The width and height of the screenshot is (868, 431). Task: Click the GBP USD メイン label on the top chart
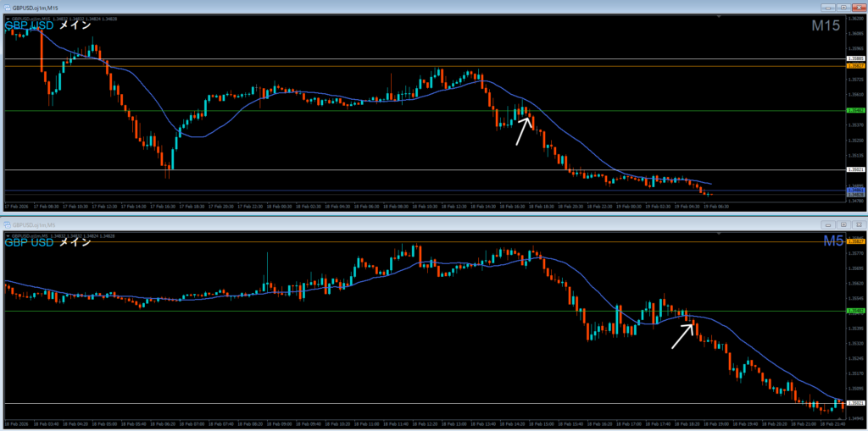pos(47,26)
